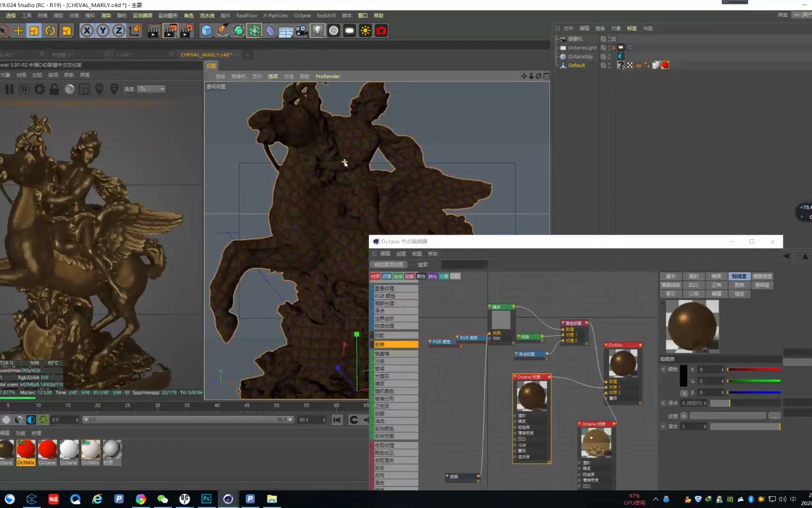Click the 凹凸 channel button
Screen dimensions: 812x508
pyautogui.click(x=694, y=285)
